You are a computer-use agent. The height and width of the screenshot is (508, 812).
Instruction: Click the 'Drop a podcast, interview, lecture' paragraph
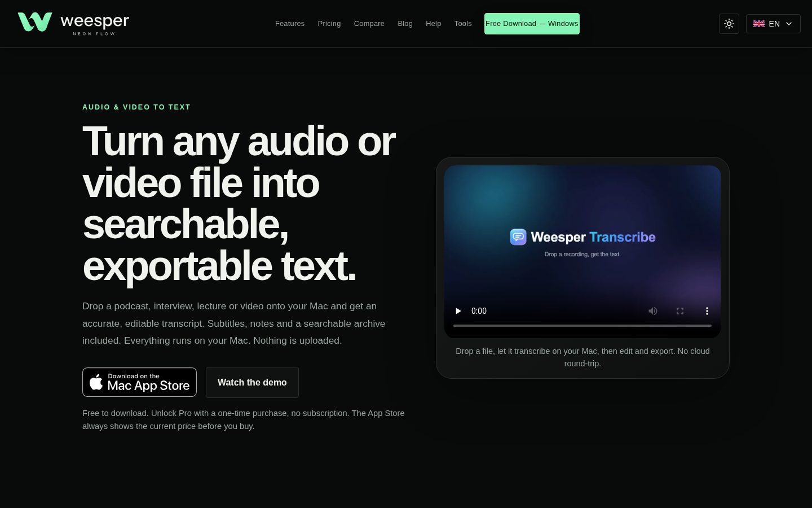[234, 323]
